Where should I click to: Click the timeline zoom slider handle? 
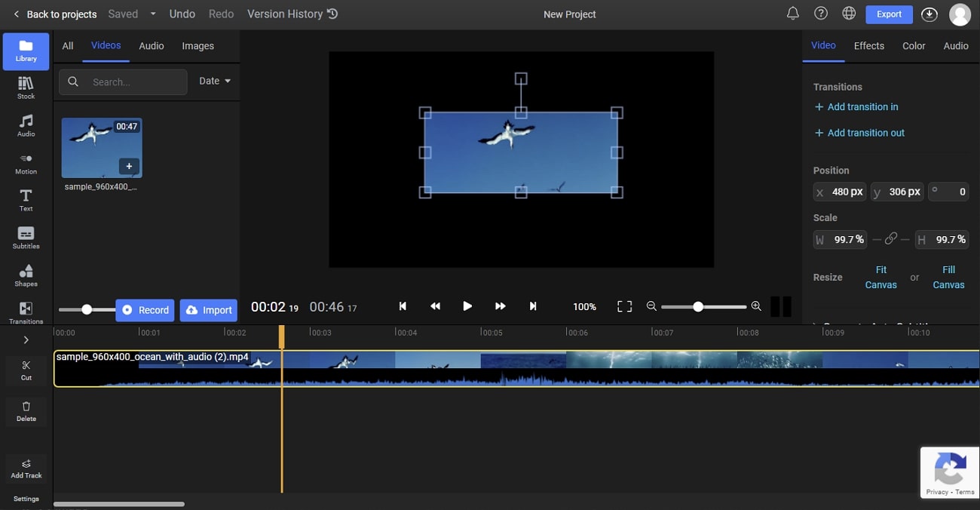click(x=698, y=306)
